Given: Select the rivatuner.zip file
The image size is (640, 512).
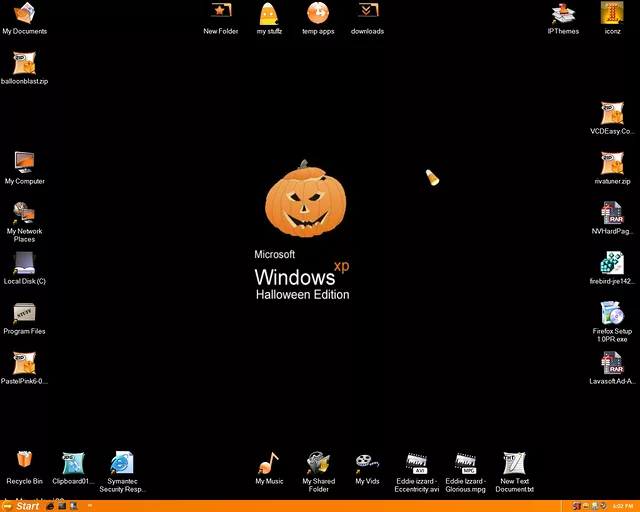Looking at the screenshot, I should pos(612,164).
